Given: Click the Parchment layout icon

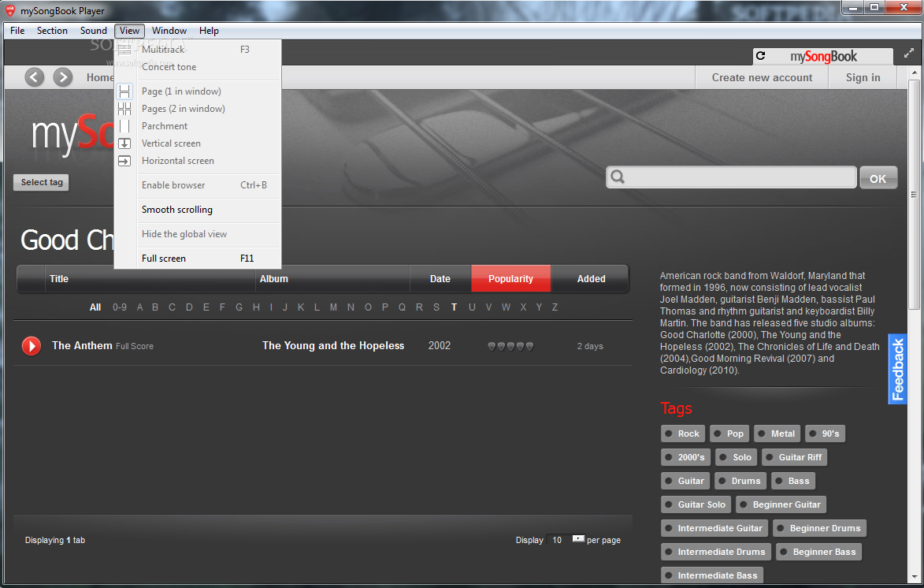Looking at the screenshot, I should (x=124, y=126).
